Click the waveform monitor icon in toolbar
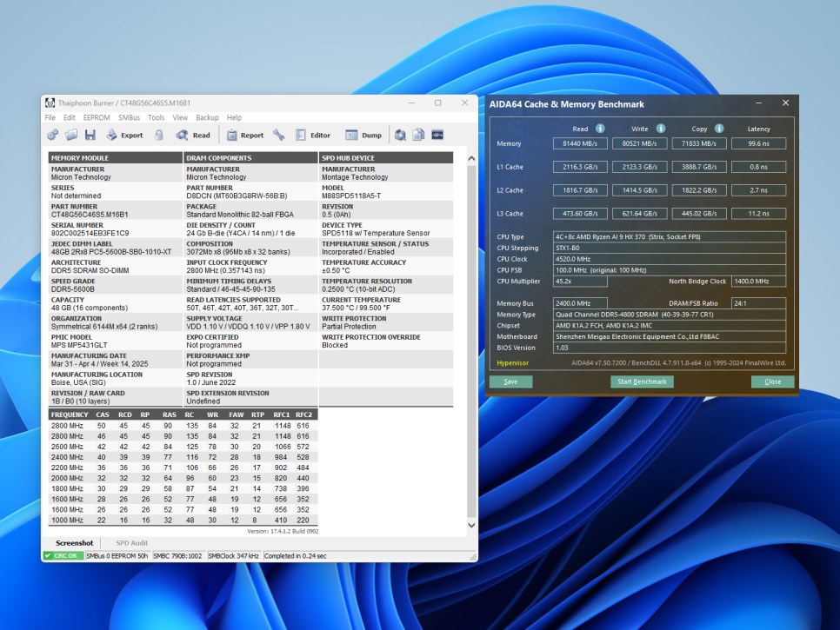 coord(437,135)
